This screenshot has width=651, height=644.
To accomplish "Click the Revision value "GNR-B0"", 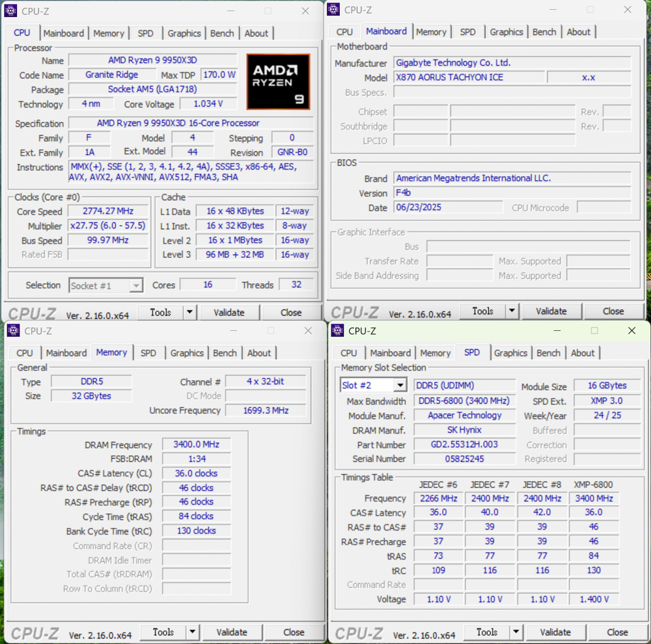I will [x=292, y=152].
